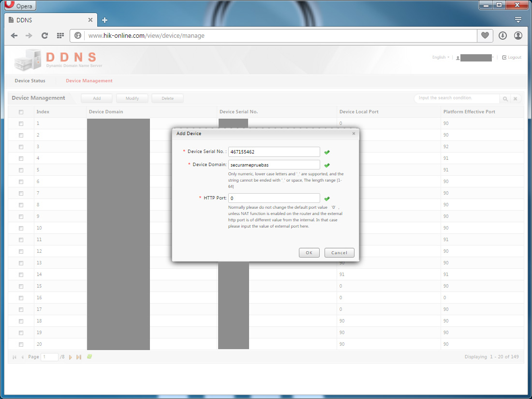Check the checkbox for index 17

click(x=21, y=310)
